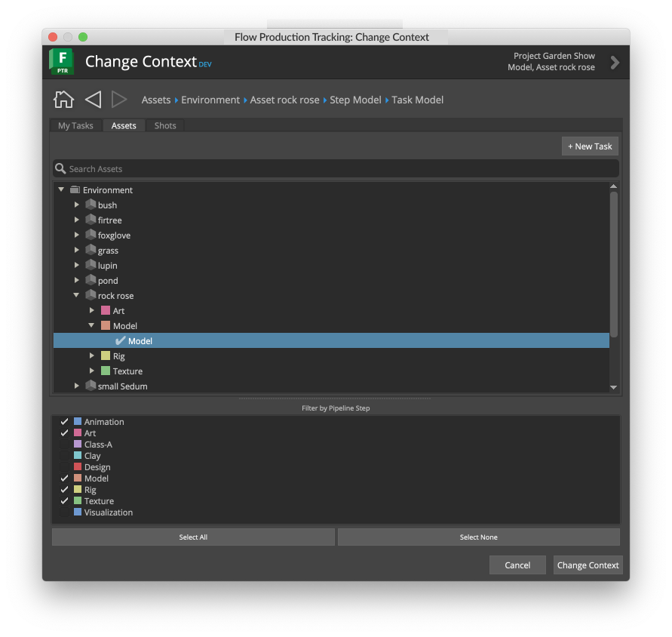Click the Environment folder icon
The image size is (672, 637).
pyautogui.click(x=75, y=189)
